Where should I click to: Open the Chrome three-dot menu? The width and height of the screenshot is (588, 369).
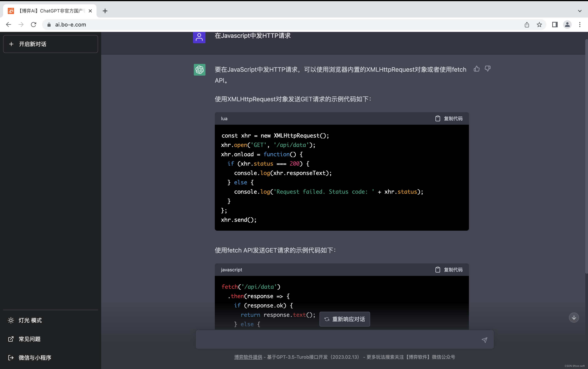point(580,25)
